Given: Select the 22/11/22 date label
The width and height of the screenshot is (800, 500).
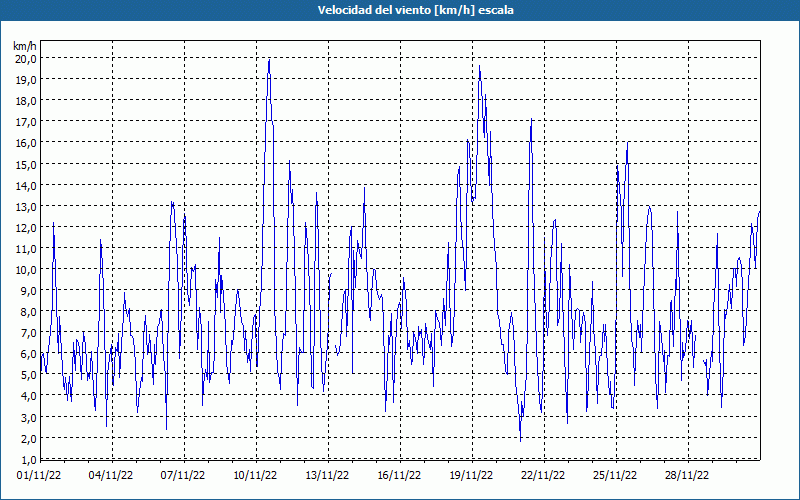Looking at the screenshot, I should click(x=543, y=475).
